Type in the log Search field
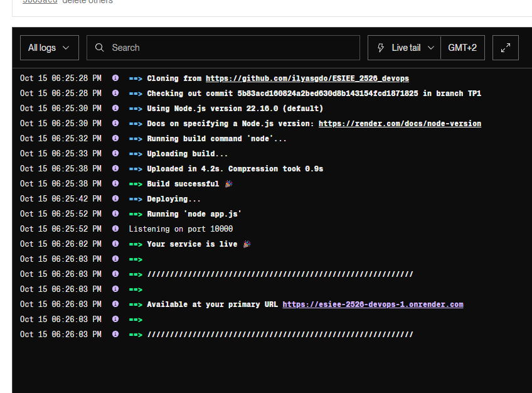The height and width of the screenshot is (393, 532). (x=232, y=48)
